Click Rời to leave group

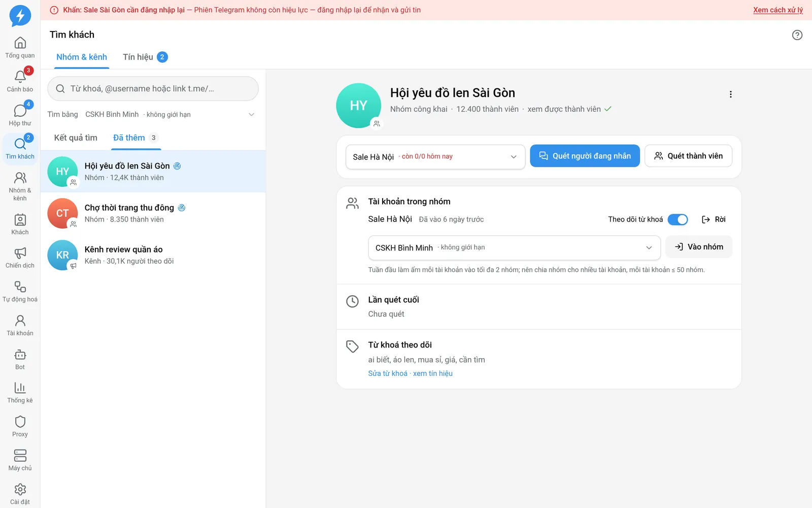[x=714, y=219]
